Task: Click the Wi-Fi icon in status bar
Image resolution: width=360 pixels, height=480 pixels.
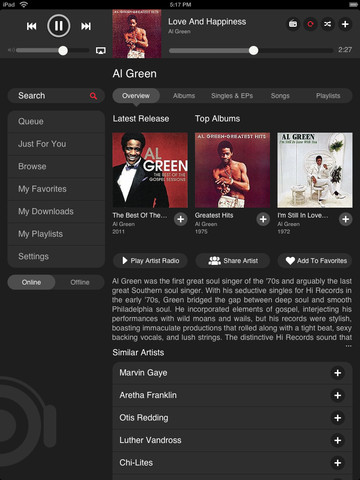Action: tap(24, 4)
